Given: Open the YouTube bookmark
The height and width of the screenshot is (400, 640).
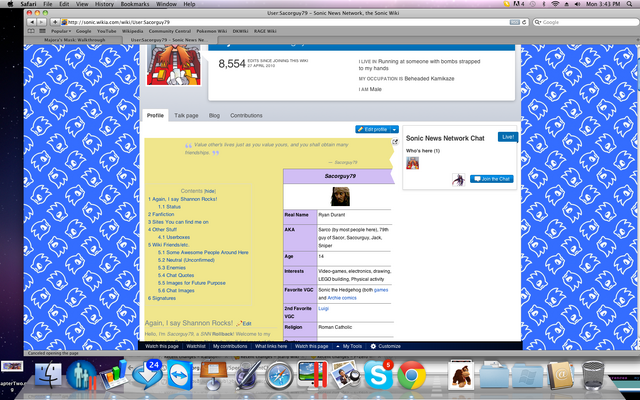Looking at the screenshot, I should (107, 31).
